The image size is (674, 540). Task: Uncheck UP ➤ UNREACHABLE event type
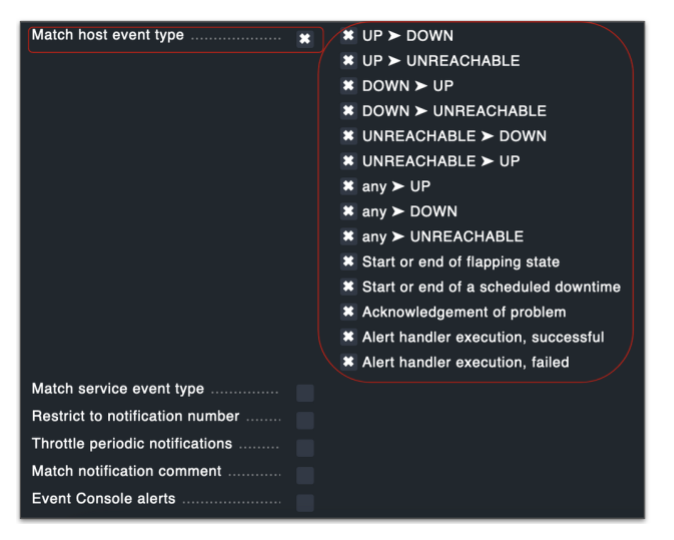point(348,61)
